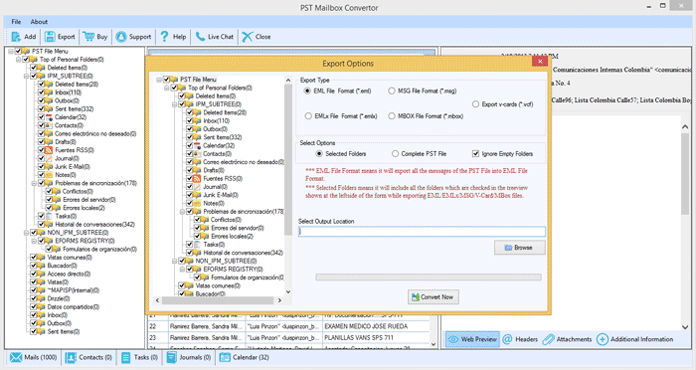Screen dimensions: 696x370
Task: Click Tasks(0) icon in dialog tree
Action: 197,244
